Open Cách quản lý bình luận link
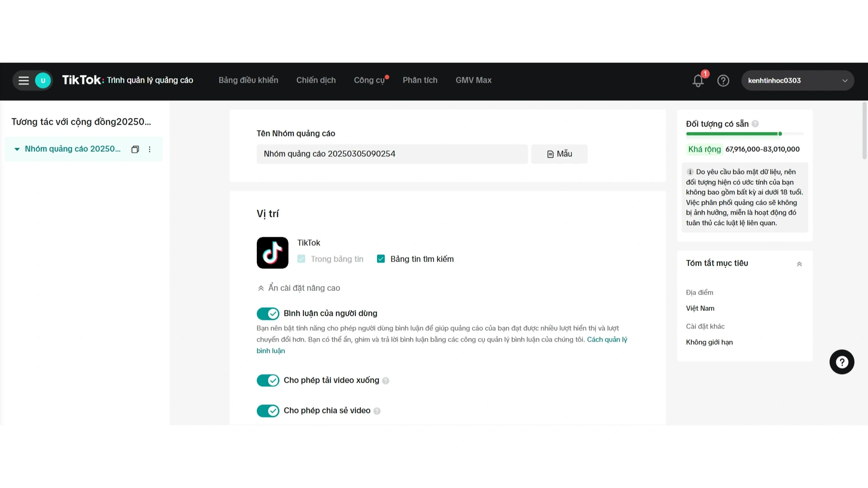The width and height of the screenshot is (868, 488). [x=607, y=339]
